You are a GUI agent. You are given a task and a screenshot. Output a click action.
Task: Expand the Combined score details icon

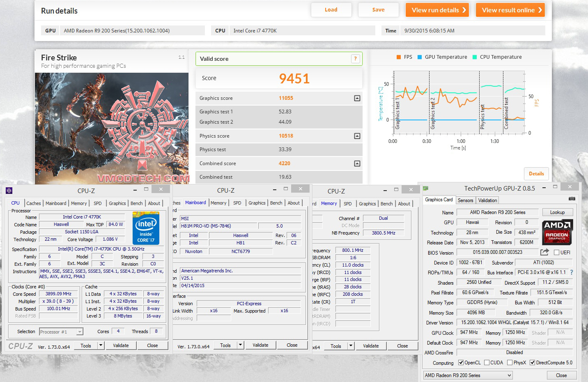tap(357, 163)
